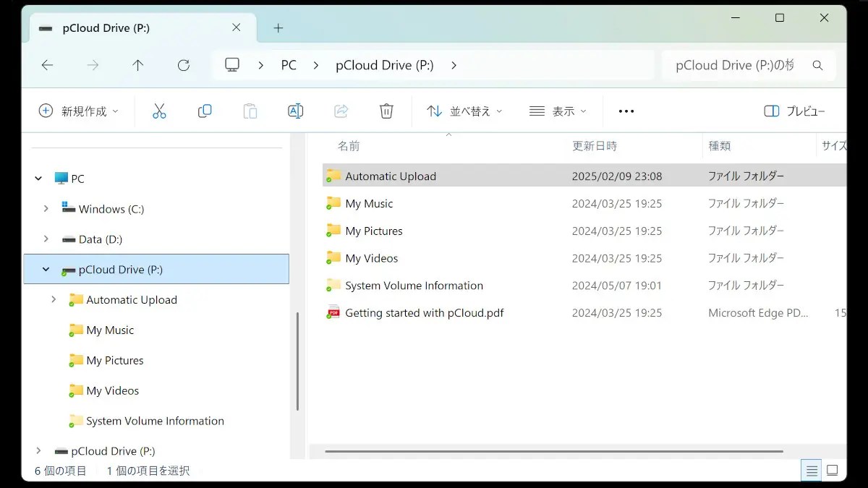Click the Rename icon in the toolbar
Viewport: 868px width, 488px height.
(295, 111)
